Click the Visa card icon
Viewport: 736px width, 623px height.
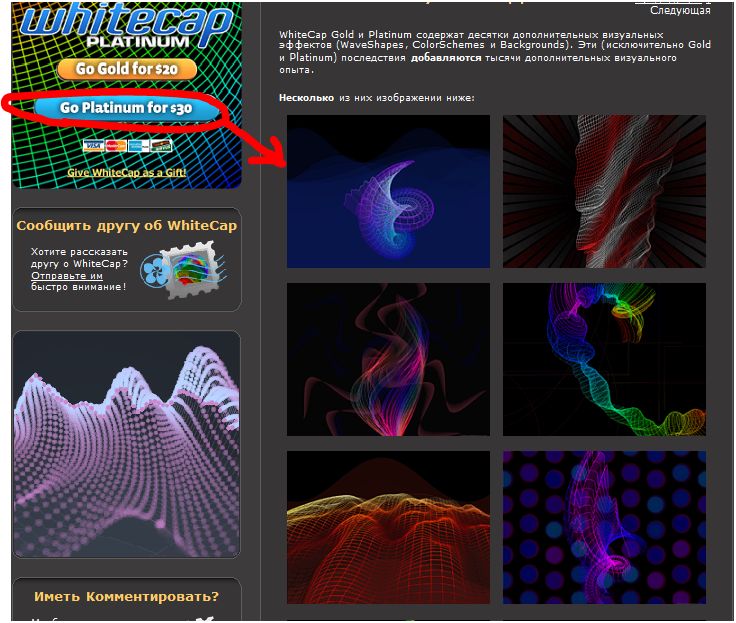pos(93,146)
